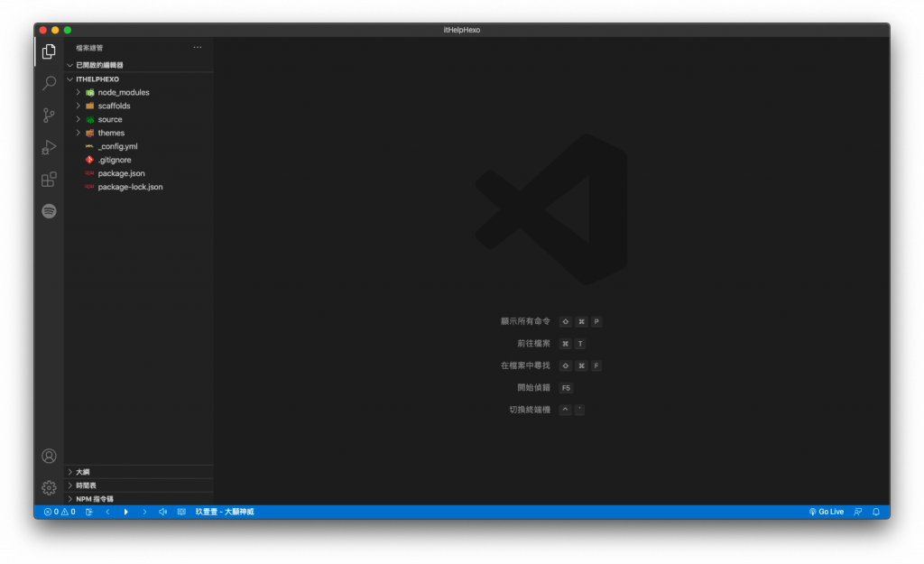Click the F5 key badge
This screenshot has width=924, height=564.
point(566,388)
